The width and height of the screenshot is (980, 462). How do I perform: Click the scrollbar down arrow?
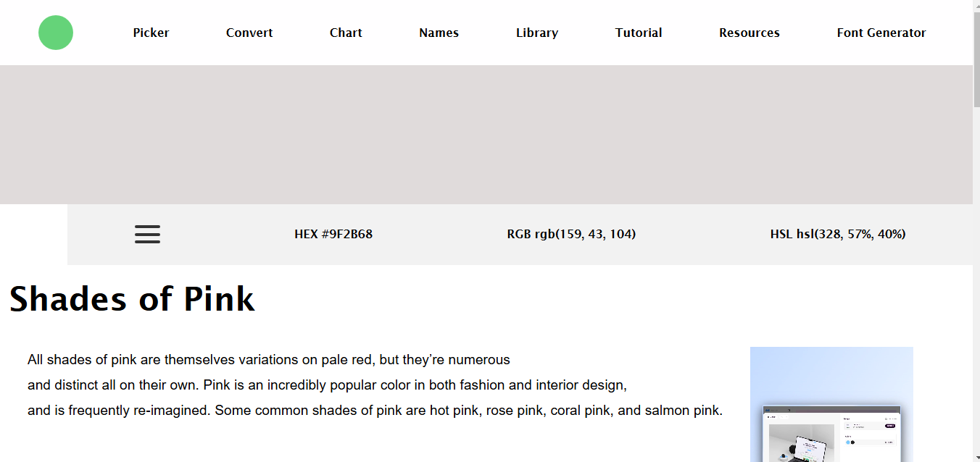976,456
